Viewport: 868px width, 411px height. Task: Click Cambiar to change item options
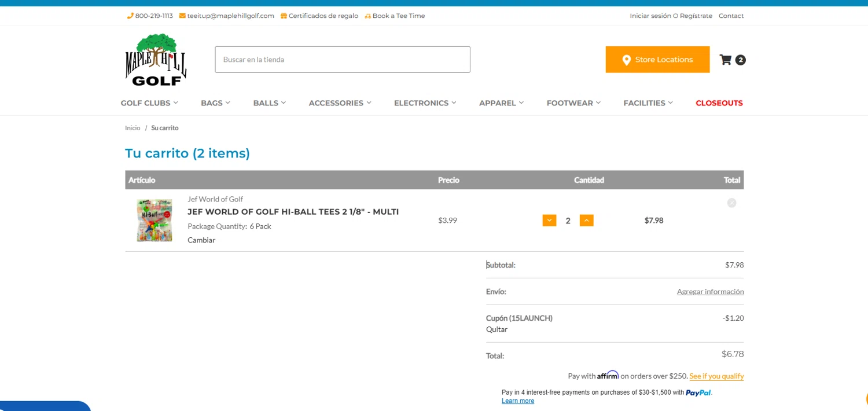(x=201, y=240)
